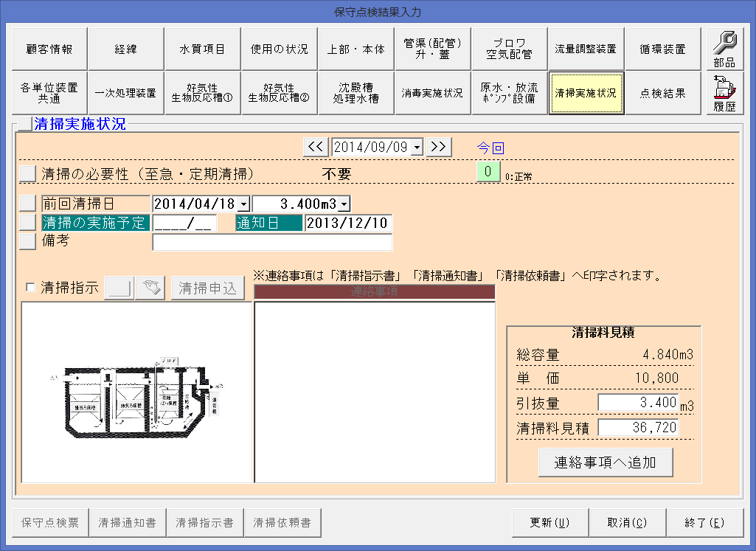The height and width of the screenshot is (551, 756).
Task: Open the inspection date 2014/09/09 dropdown
Action: point(417,148)
